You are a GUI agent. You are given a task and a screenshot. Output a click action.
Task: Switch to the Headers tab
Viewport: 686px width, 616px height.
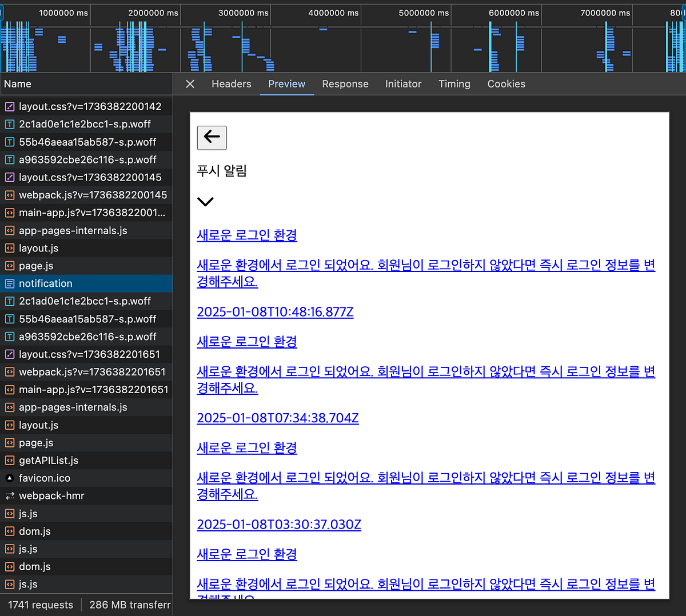231,84
